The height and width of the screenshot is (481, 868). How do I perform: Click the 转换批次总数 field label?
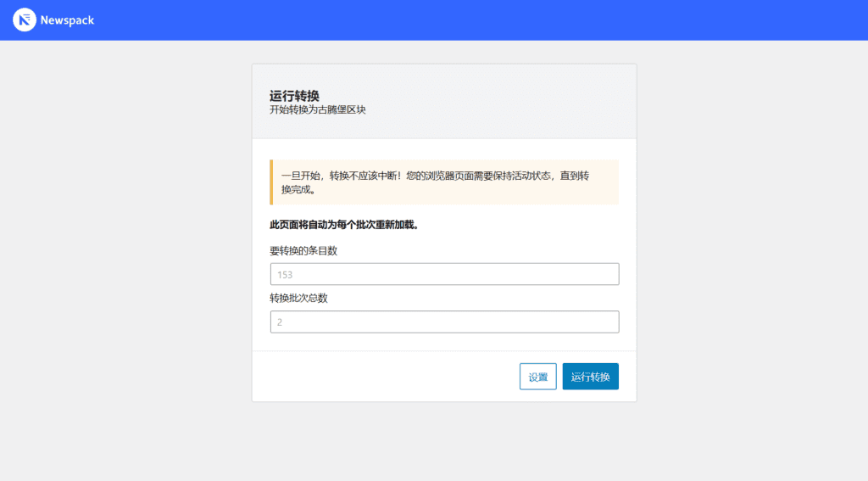pyautogui.click(x=298, y=298)
